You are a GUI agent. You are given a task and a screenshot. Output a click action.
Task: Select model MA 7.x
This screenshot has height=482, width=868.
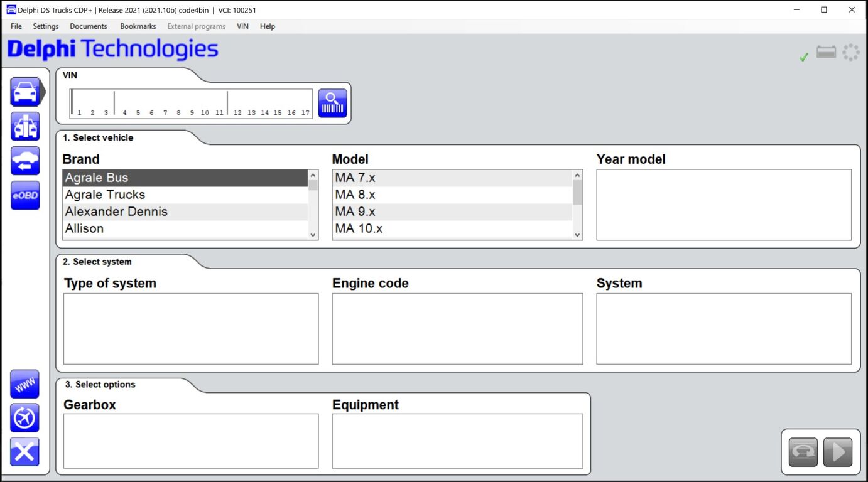[x=452, y=178]
